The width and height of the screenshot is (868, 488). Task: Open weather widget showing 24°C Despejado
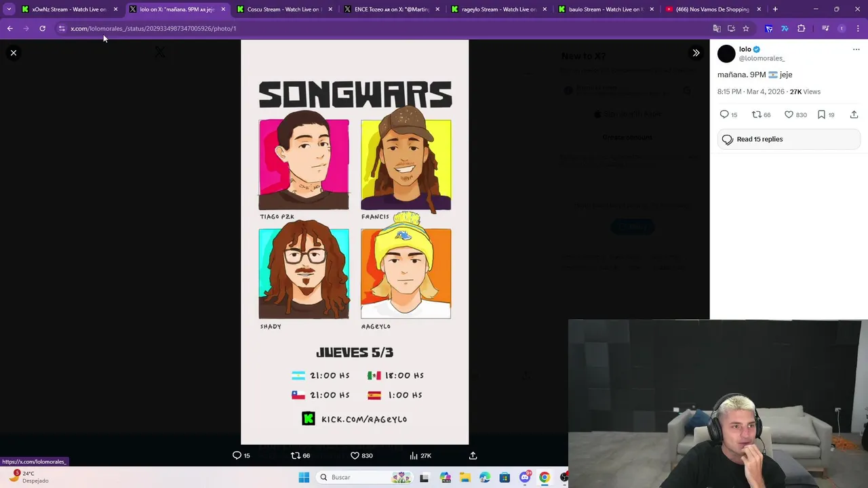28,476
